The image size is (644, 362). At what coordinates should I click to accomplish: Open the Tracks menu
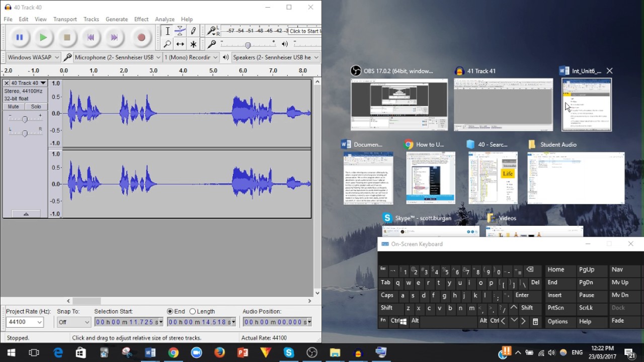coord(91,19)
